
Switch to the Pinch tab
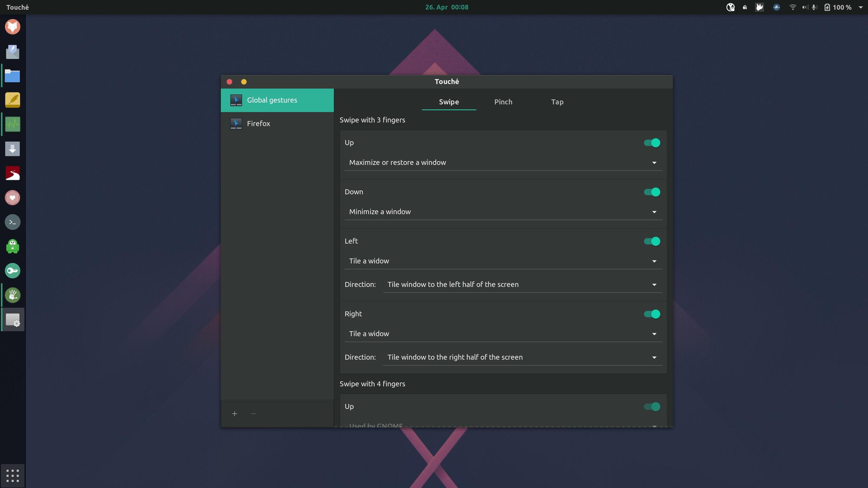point(503,102)
